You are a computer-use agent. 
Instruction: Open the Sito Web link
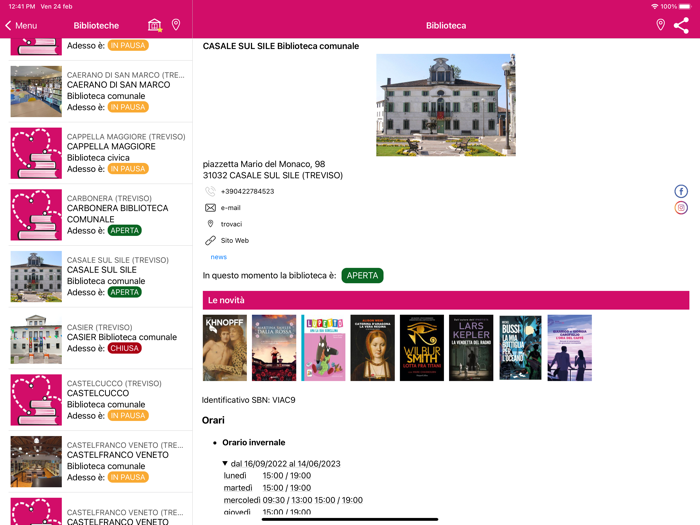[235, 241]
